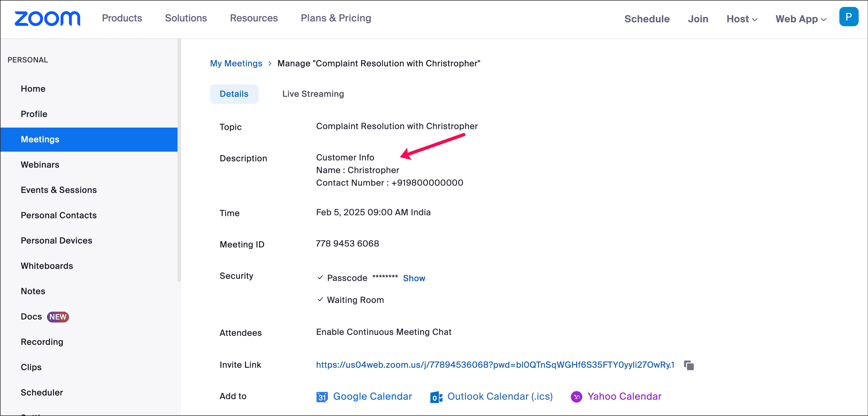This screenshot has height=416, width=868.
Task: Click the Zoom logo
Action: pyautogui.click(x=47, y=19)
